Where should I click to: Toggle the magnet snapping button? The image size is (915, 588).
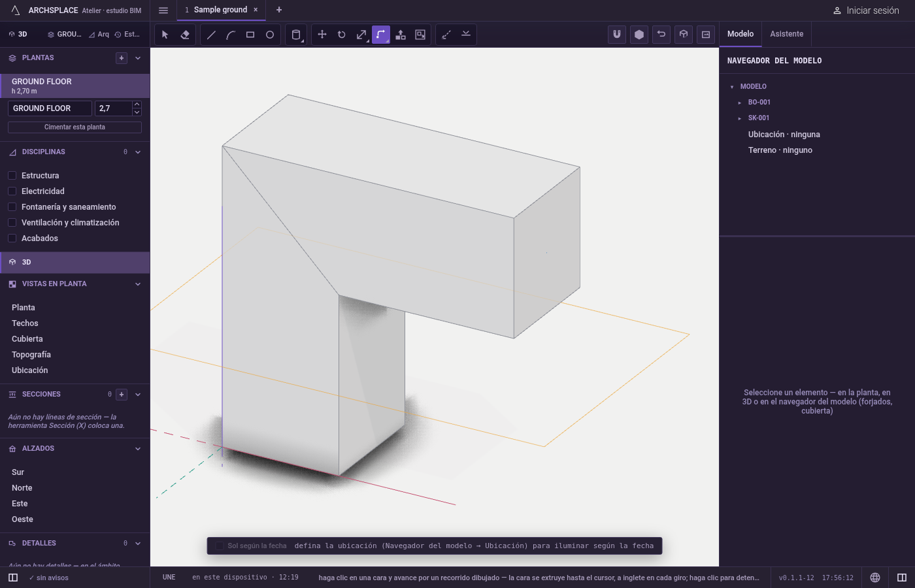coord(617,35)
